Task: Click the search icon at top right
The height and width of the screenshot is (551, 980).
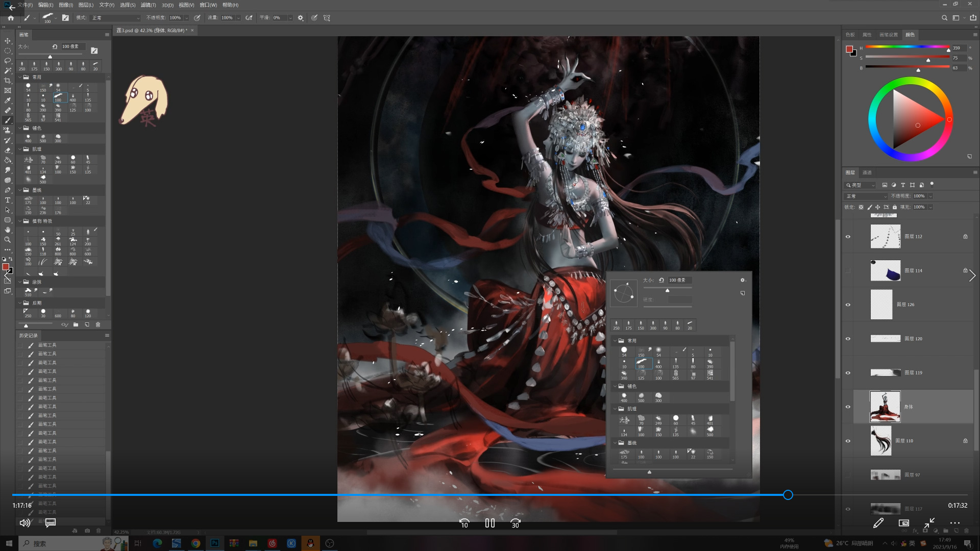Action: click(944, 18)
